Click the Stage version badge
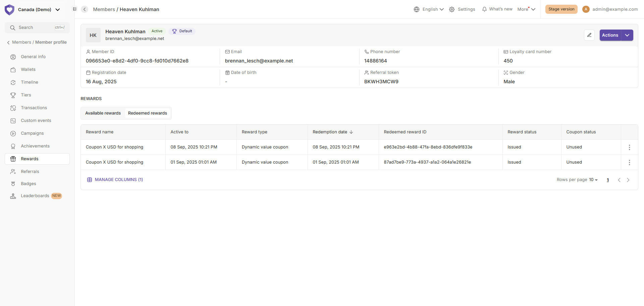 [x=561, y=9]
